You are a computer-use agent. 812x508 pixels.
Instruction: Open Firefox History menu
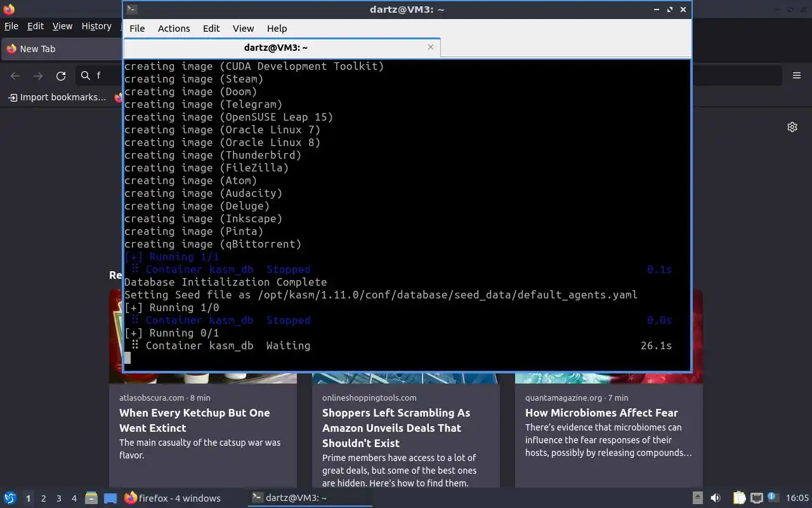point(96,26)
